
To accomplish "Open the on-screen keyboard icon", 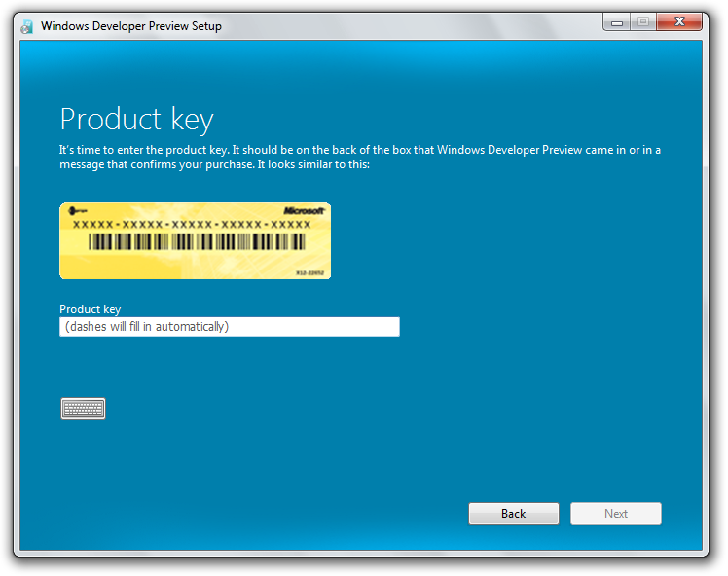I will [x=83, y=409].
